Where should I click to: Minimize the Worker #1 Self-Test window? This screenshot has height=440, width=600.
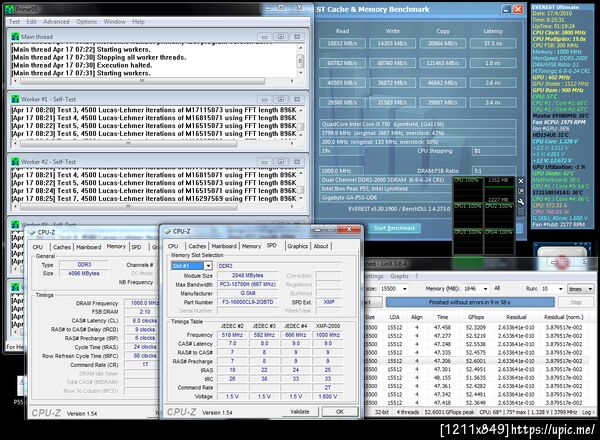[x=264, y=99]
